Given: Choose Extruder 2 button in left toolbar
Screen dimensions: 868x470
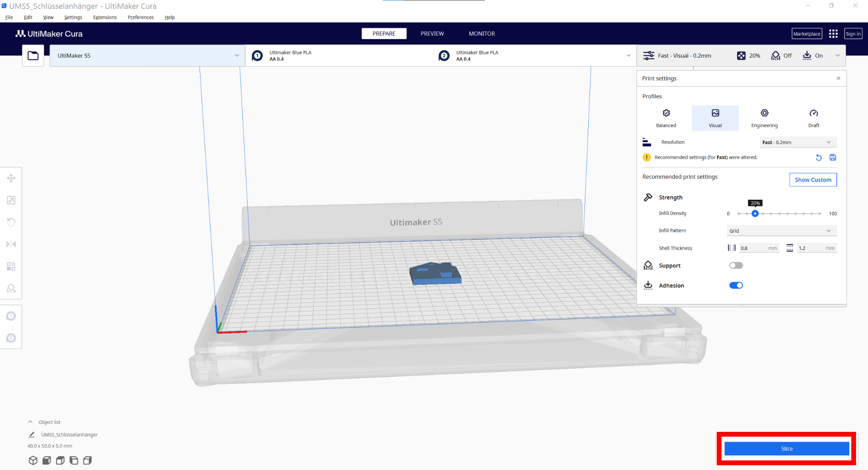Looking at the screenshot, I should (x=11, y=338).
